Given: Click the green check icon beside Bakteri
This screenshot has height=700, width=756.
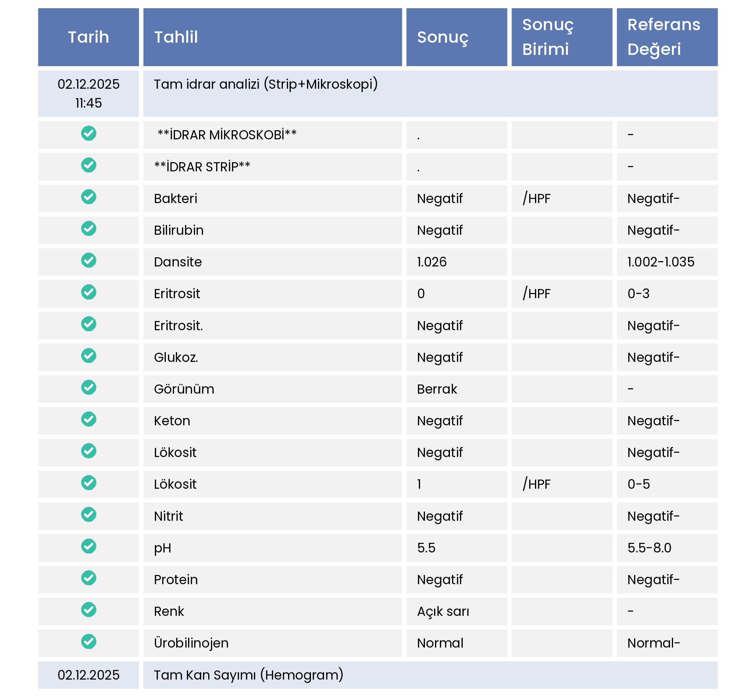Looking at the screenshot, I should pyautogui.click(x=89, y=197).
